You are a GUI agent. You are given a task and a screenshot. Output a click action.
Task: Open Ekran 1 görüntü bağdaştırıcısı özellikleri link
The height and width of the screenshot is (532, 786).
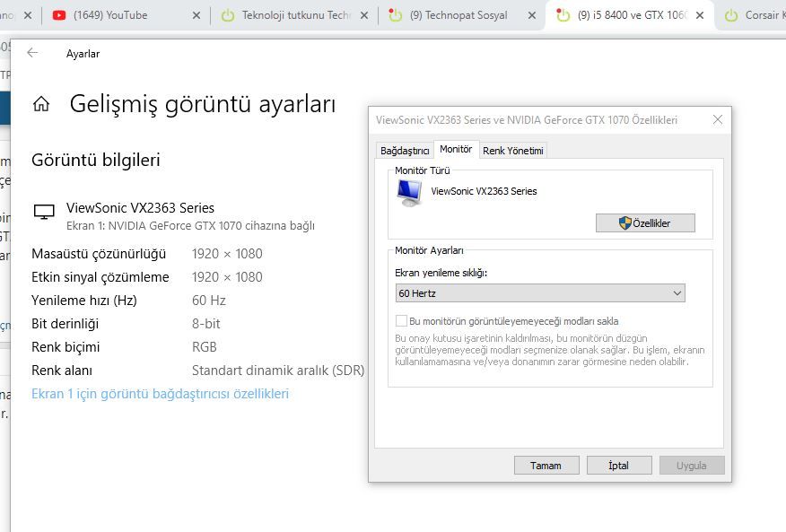pyautogui.click(x=160, y=394)
